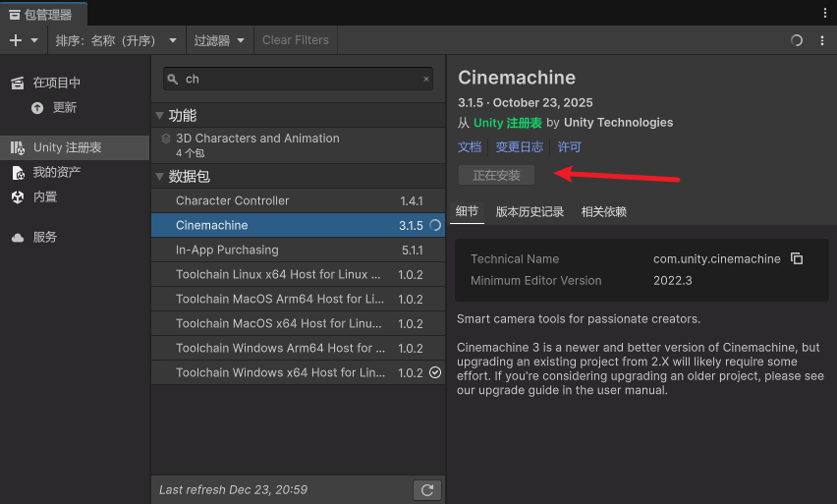Open the 文档 documentation link
The width and height of the screenshot is (837, 504).
(470, 146)
